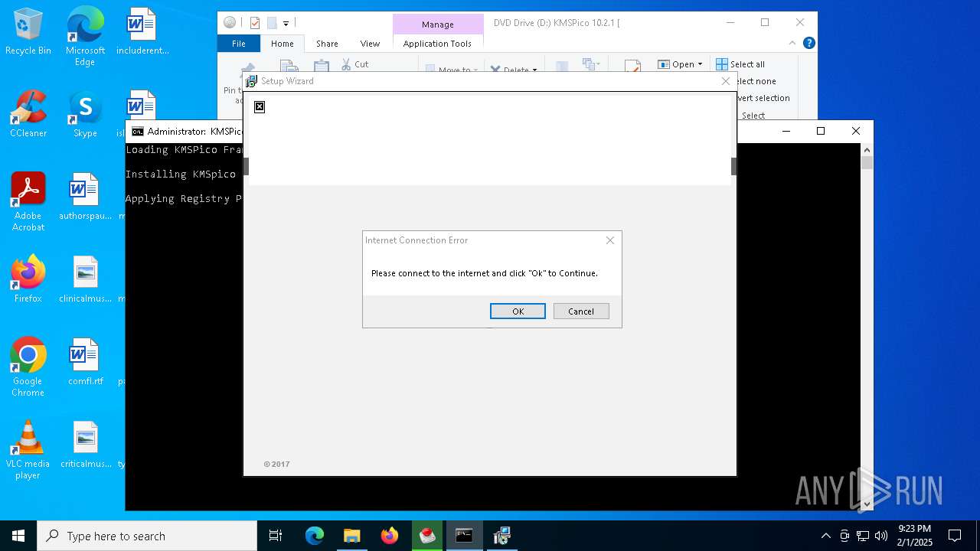Click OK in the Internet Connection Error dialog
Screen dimensions: 980x551
(518, 311)
